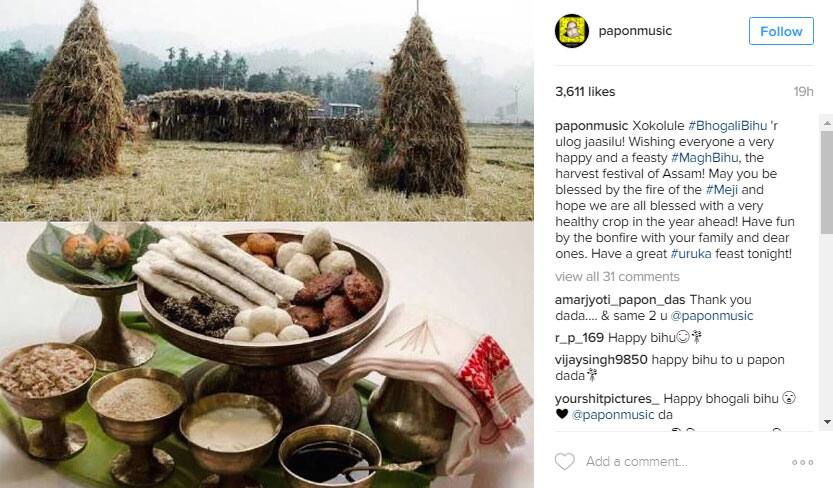
Task: Open yourshitpictures_ commenter profile
Action: click(x=607, y=399)
